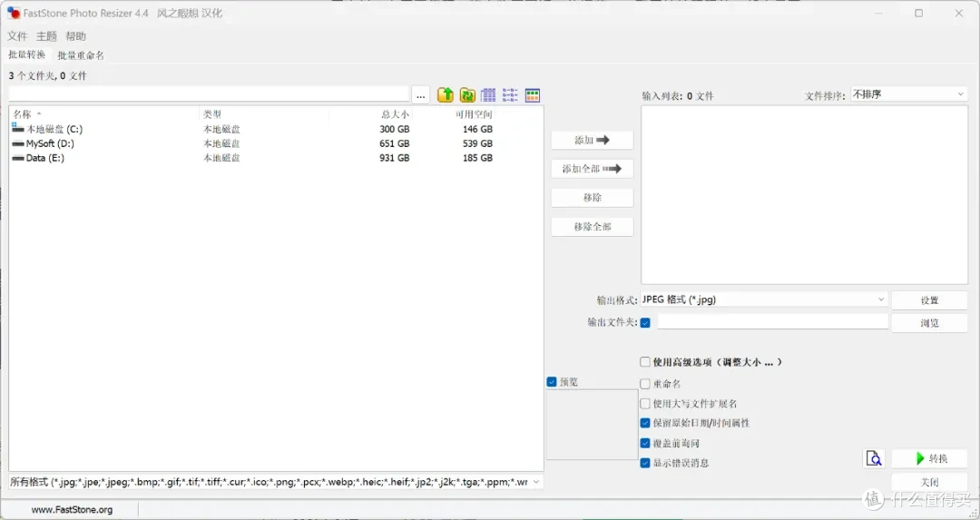The height and width of the screenshot is (520, 980).
Task: Switch to the 批量转换 tab
Action: [27, 55]
